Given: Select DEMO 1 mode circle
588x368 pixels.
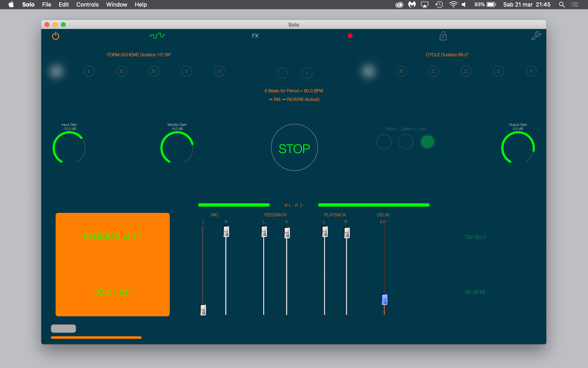Looking at the screenshot, I should (384, 142).
